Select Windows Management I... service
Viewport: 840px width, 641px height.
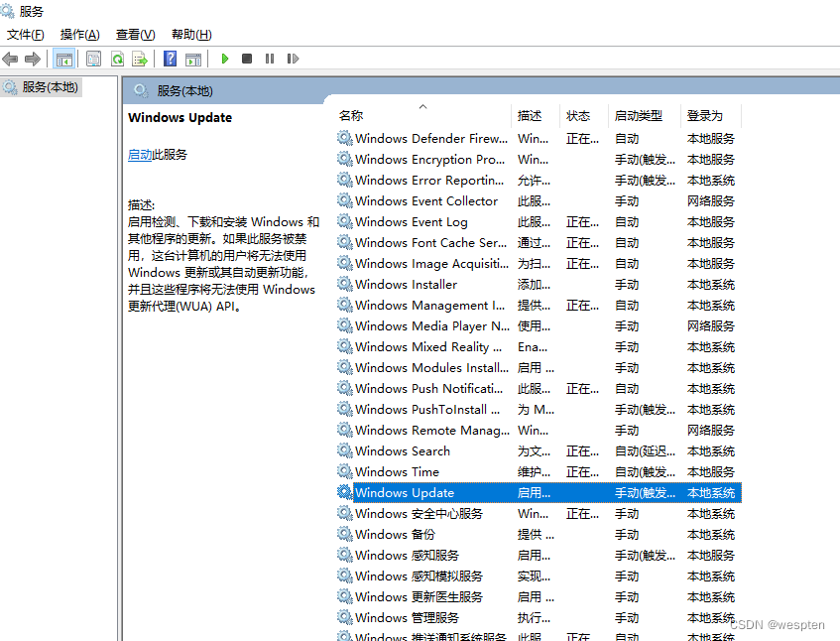point(429,305)
